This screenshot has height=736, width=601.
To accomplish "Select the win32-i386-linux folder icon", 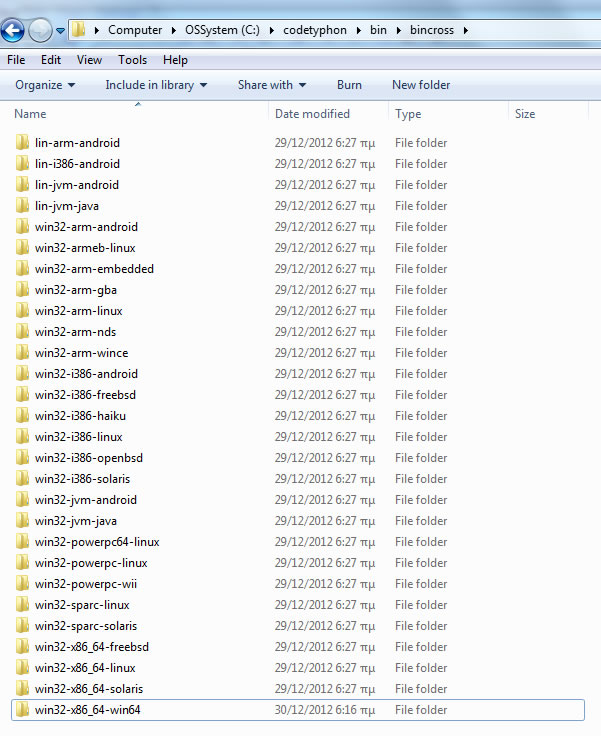I will [x=22, y=437].
